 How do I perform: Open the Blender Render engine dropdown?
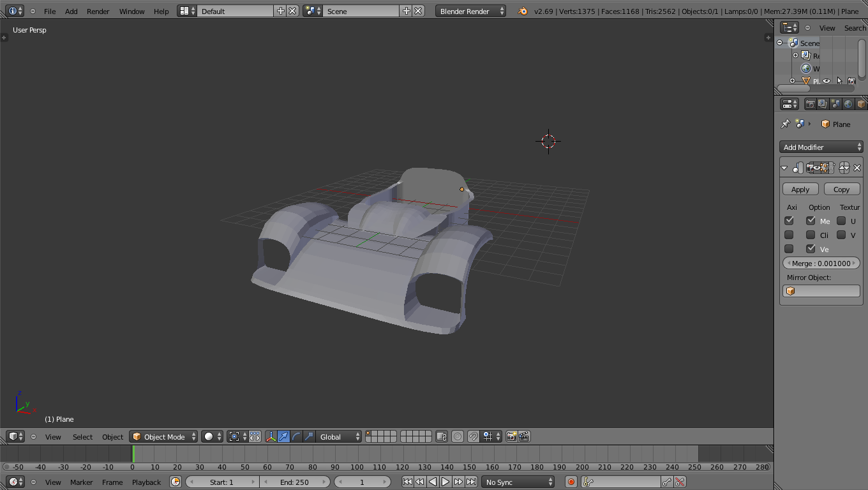(471, 11)
